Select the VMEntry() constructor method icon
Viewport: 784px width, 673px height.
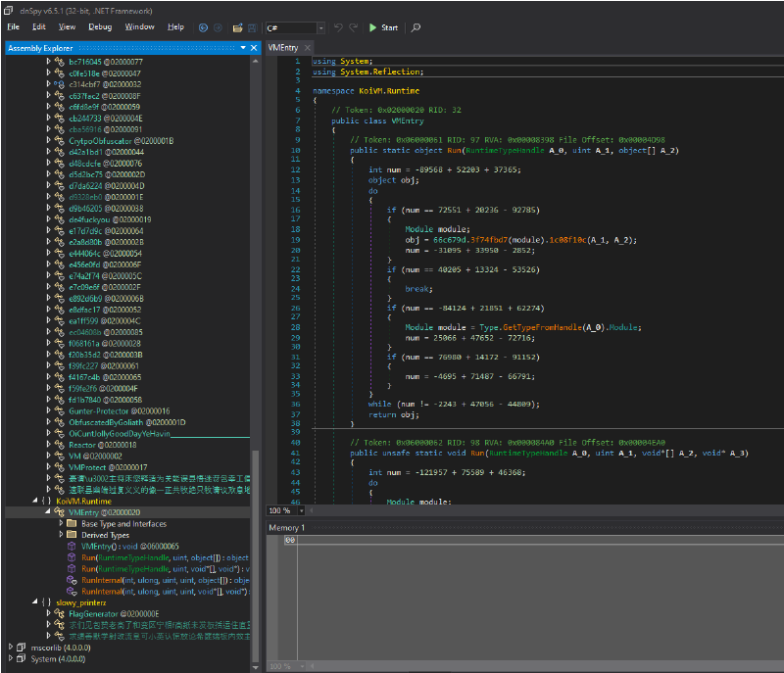point(72,547)
